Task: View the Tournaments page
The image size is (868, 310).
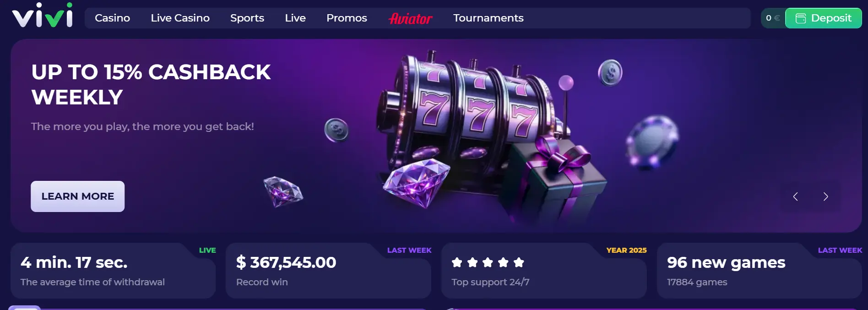Action: (x=488, y=18)
